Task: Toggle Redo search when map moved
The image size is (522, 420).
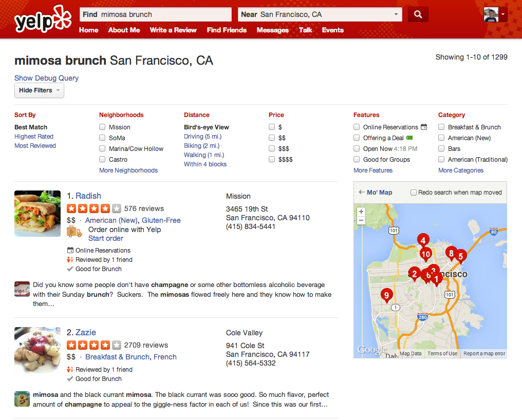Action: coord(414,193)
